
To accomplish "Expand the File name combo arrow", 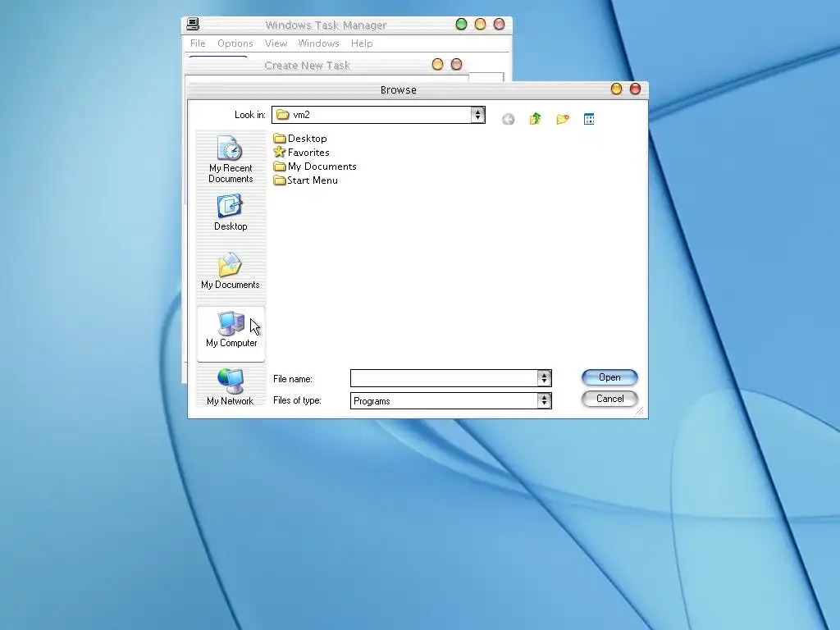I will pyautogui.click(x=545, y=378).
